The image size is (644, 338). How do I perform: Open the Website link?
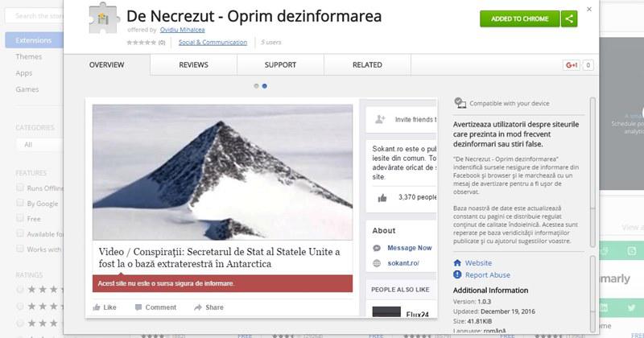pos(478,263)
